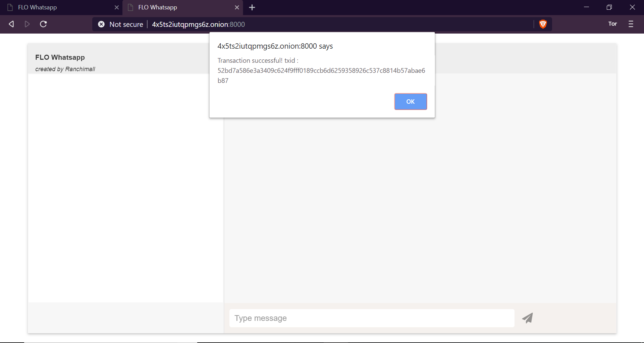Dismiss the transaction dialog with OK
The height and width of the screenshot is (343, 644).
(411, 101)
